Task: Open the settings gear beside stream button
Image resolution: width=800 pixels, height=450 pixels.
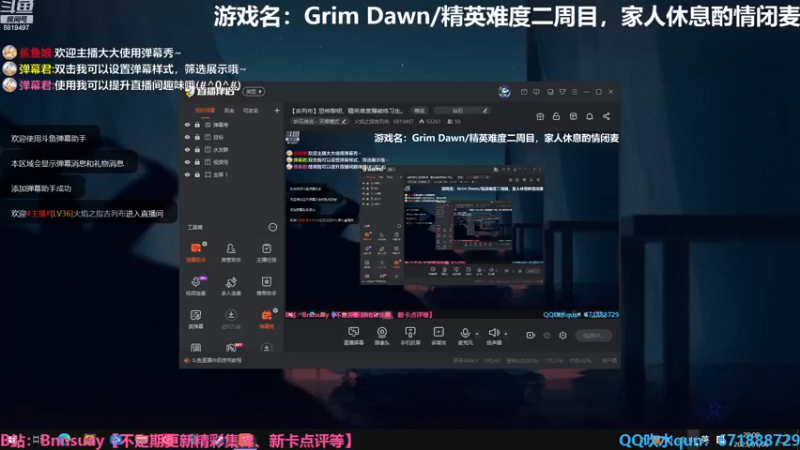Action: coord(563,335)
